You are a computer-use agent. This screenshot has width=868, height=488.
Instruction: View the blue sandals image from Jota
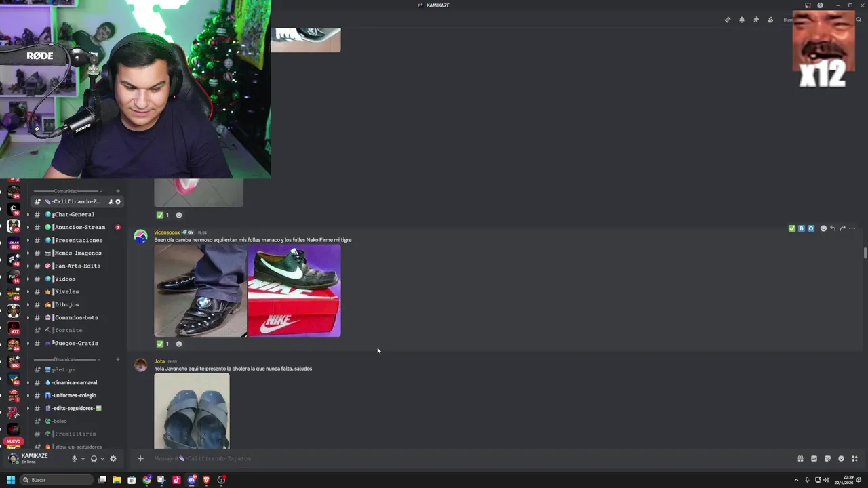coord(192,411)
